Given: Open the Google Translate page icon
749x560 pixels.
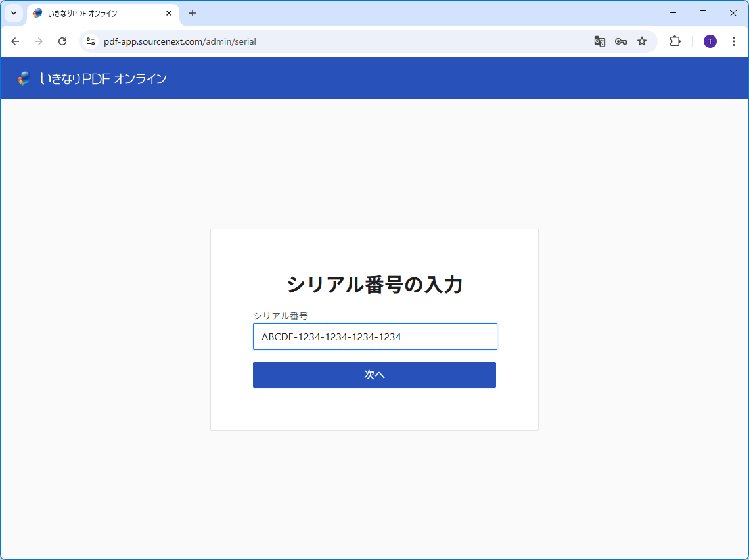Looking at the screenshot, I should click(599, 41).
